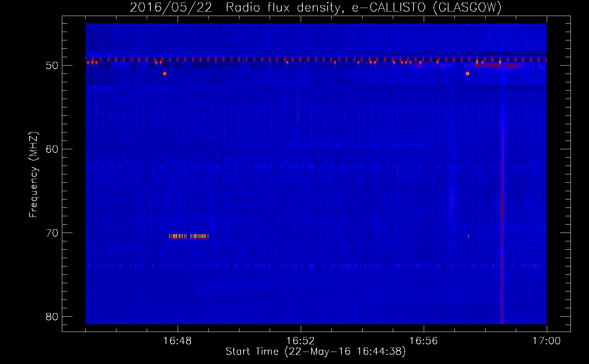
Task: Click the 'Start Time (22-May-16 16:44:38)' axis label
Action: 316,352
